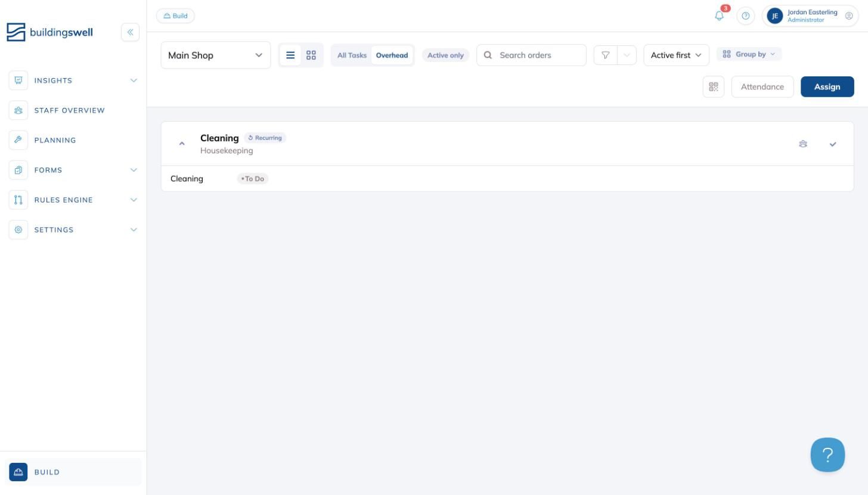Open the buildingswell logo home link

tap(50, 32)
